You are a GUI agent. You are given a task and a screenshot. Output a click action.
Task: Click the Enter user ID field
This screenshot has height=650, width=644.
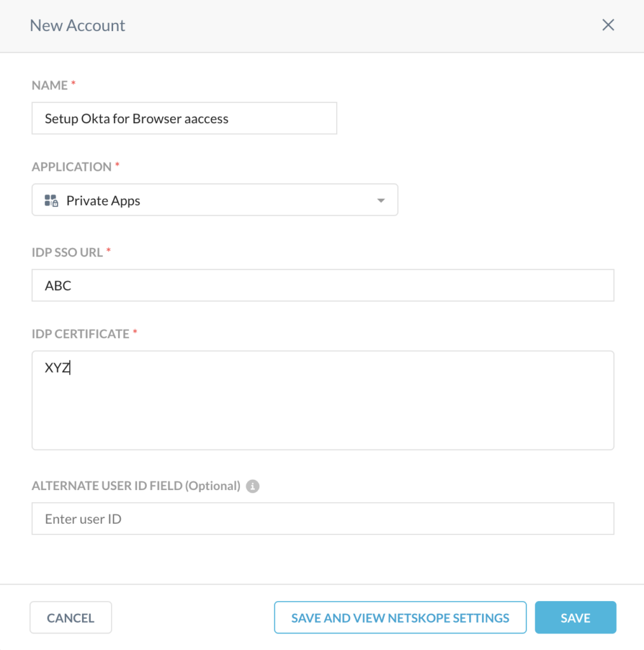(x=323, y=519)
